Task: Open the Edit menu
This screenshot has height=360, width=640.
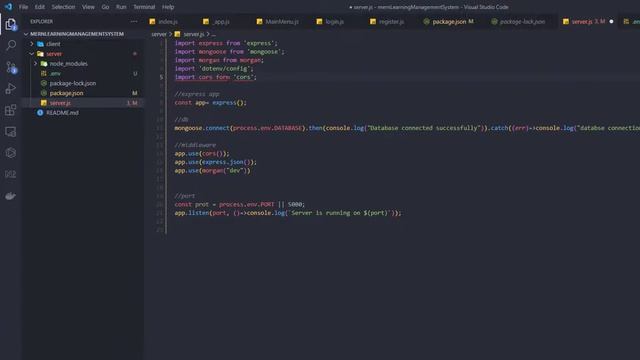Action: (40, 7)
